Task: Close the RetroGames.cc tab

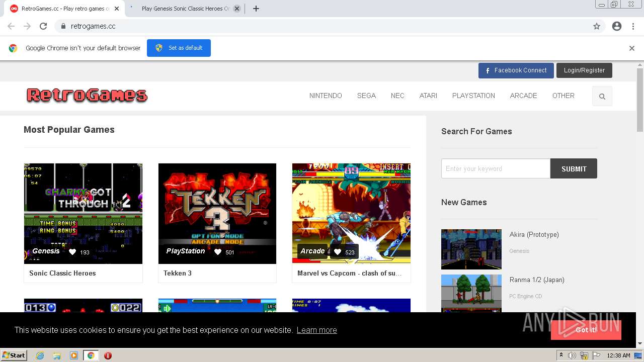Action: click(x=117, y=9)
